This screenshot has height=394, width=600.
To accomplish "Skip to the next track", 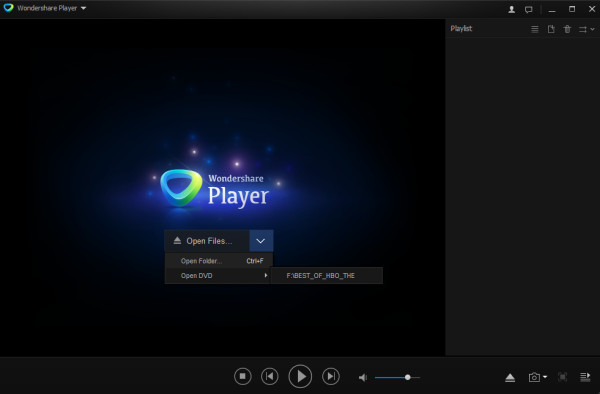I will tap(331, 376).
